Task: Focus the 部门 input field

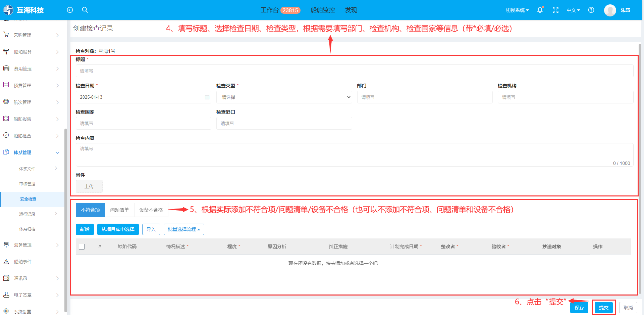Action: [x=425, y=97]
